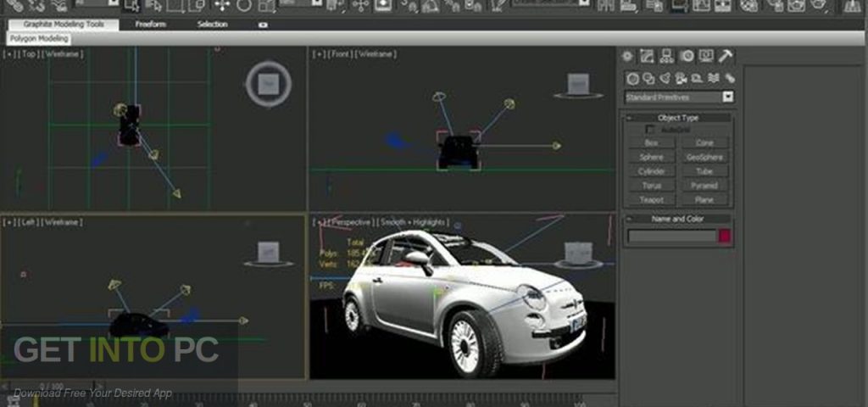868x407 pixels.
Task: Open the Create panel tab
Action: tap(628, 57)
